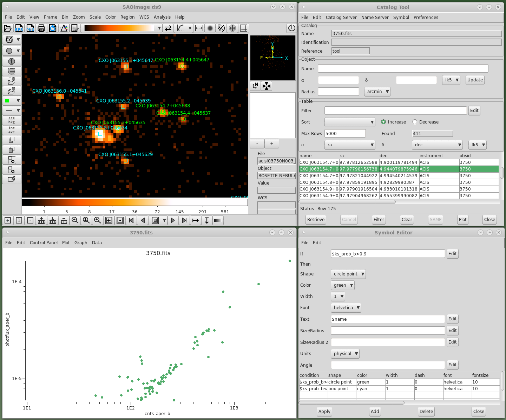Click the invert colormap swap arrows icon
506x420 pixels.
168,28
